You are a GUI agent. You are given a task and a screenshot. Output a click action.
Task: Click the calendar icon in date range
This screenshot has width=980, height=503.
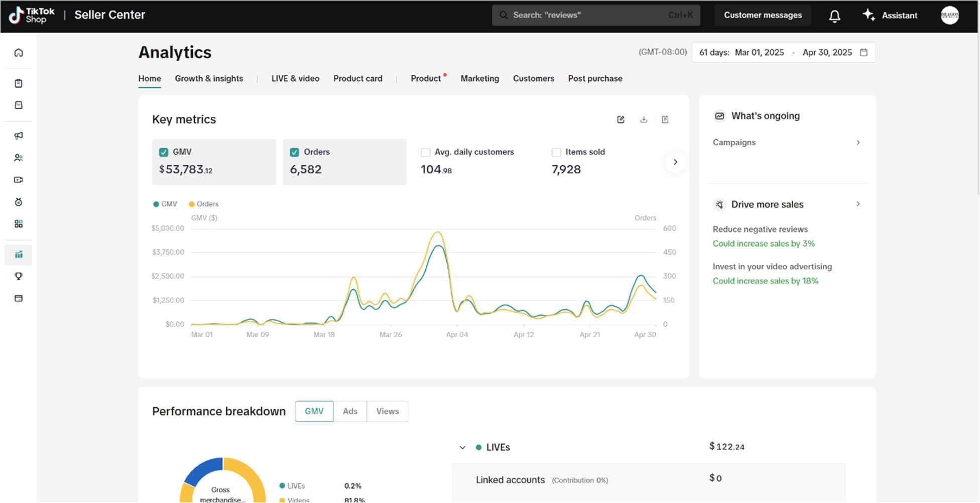coord(864,52)
